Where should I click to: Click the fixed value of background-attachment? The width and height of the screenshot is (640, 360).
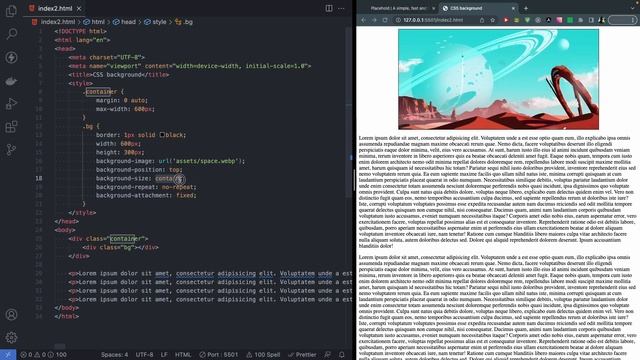[x=184, y=196]
